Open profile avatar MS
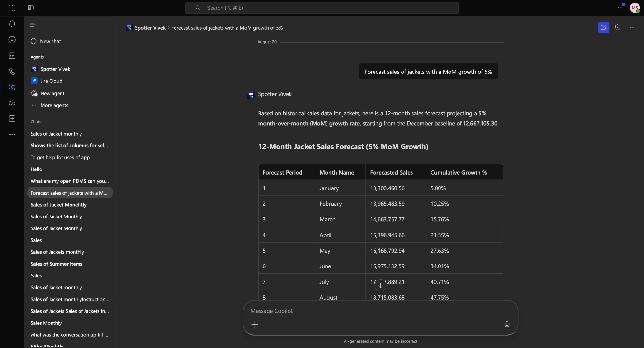 point(635,8)
